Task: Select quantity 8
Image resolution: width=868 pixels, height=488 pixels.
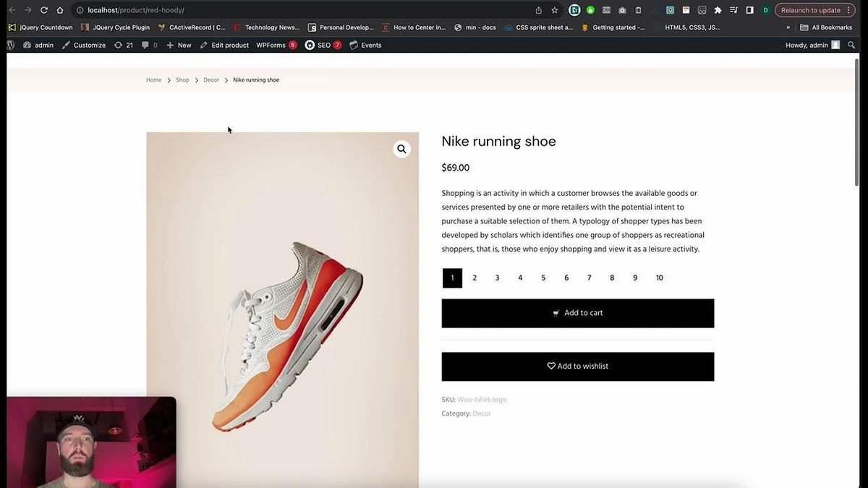Action: click(x=612, y=278)
